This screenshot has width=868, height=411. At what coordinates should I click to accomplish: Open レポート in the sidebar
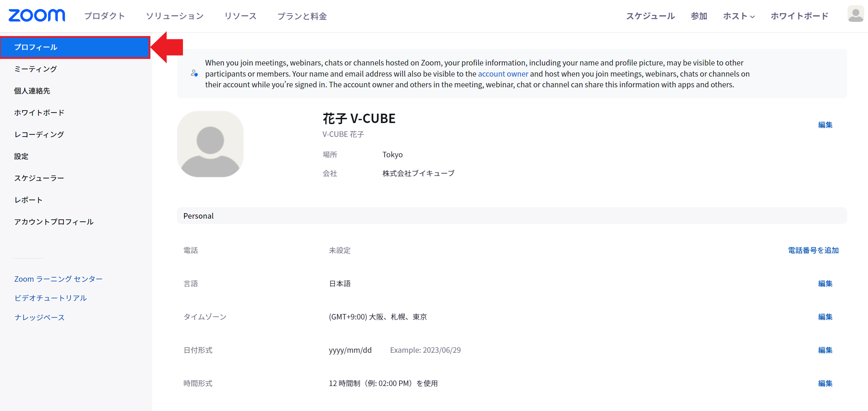[28, 200]
